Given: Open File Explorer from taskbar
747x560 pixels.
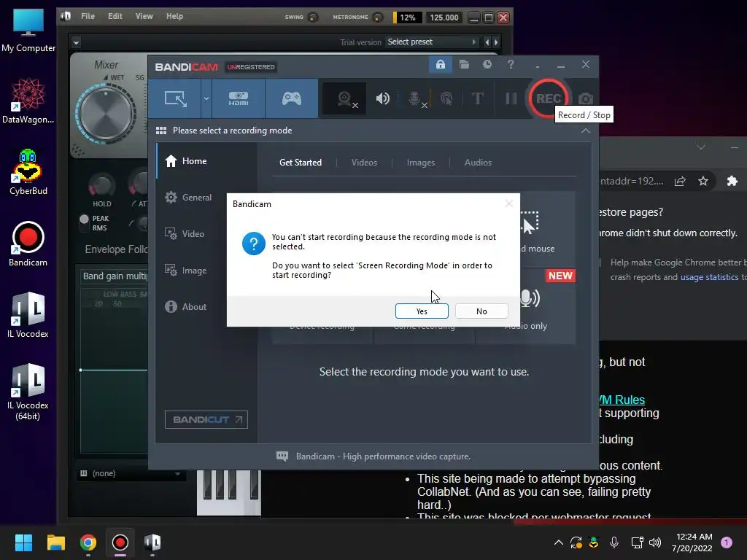Looking at the screenshot, I should pyautogui.click(x=55, y=542).
